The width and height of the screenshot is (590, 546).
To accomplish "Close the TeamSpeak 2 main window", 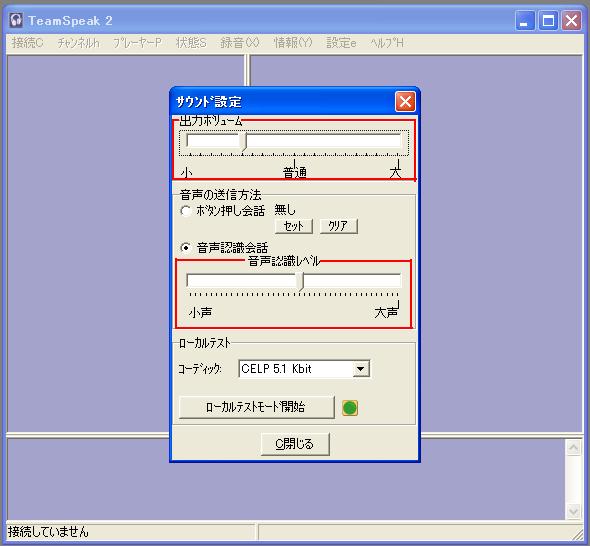I will [572, 20].
